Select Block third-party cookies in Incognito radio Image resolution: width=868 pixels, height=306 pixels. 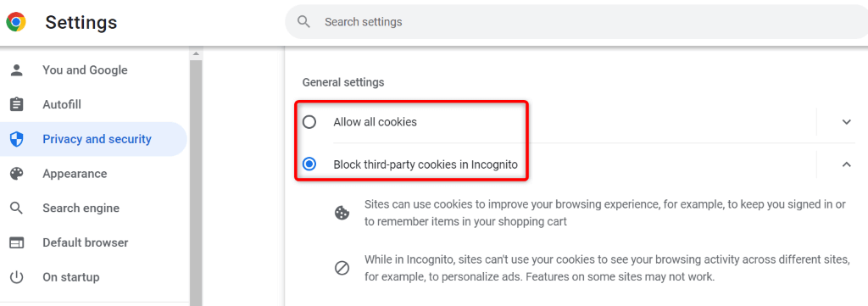309,164
